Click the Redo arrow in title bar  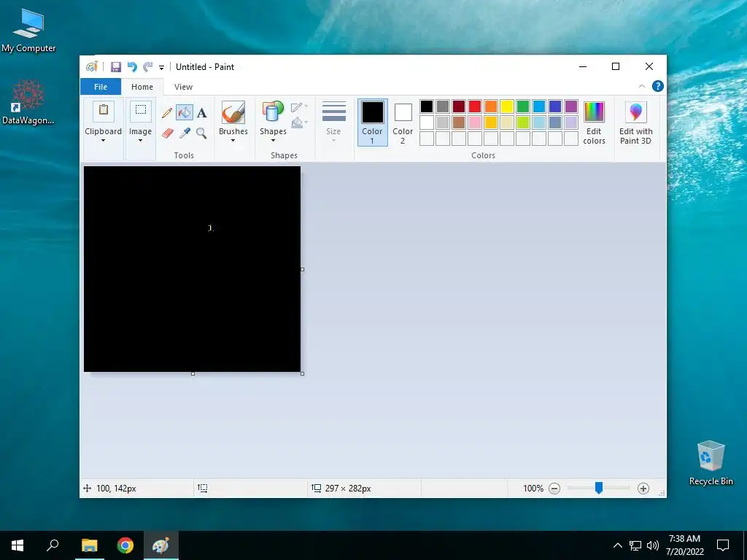(148, 67)
